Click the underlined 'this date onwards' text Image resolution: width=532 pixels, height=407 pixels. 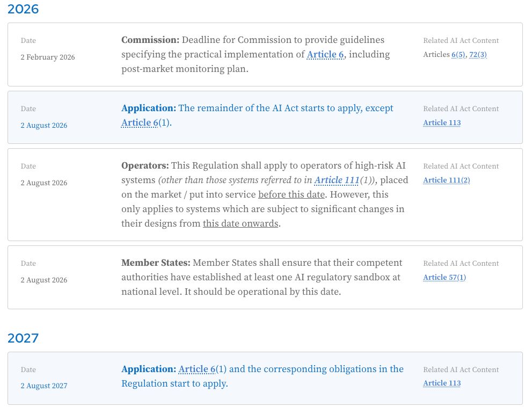241,223
